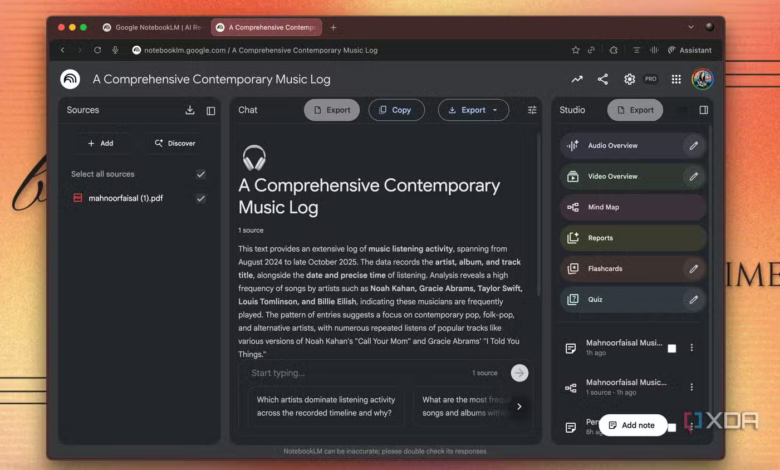This screenshot has width=780, height=470.
Task: Edit Flashcards with pencil icon
Action: (693, 269)
